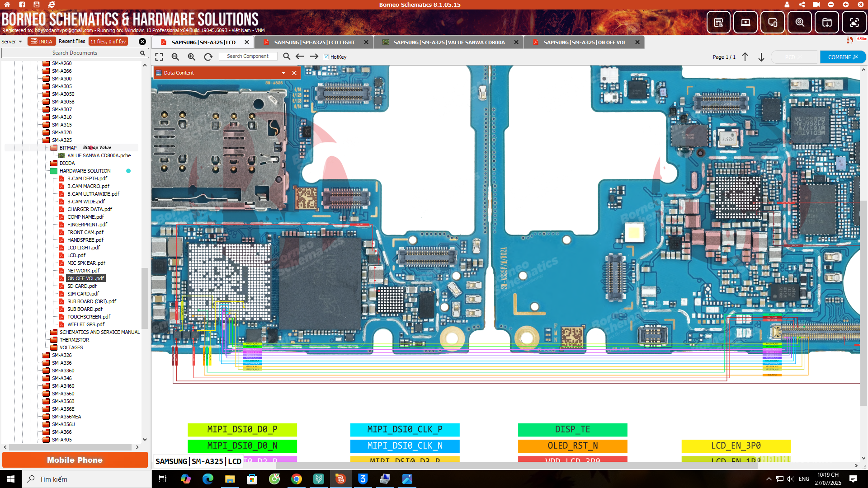Click the 11 files, 0 of fav button

(x=108, y=42)
